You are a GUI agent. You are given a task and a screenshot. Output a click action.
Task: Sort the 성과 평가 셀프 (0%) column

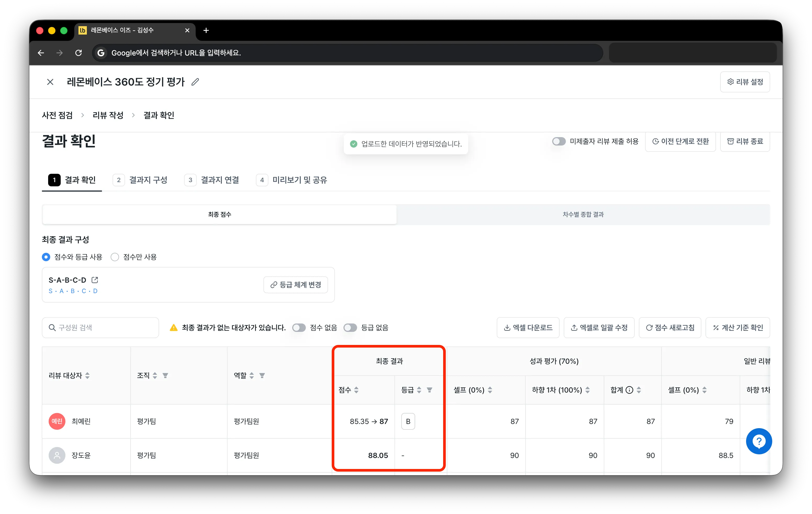tap(490, 390)
